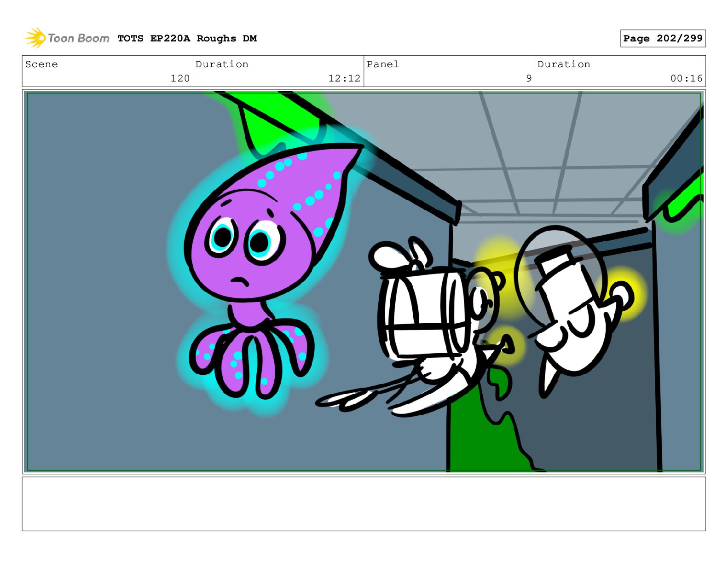This screenshot has height=564, width=728.
Task: Click the 'Scene' label
Action: [41, 64]
